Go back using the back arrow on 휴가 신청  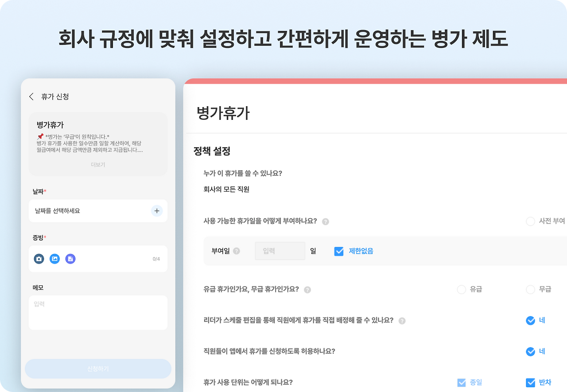[x=31, y=96]
